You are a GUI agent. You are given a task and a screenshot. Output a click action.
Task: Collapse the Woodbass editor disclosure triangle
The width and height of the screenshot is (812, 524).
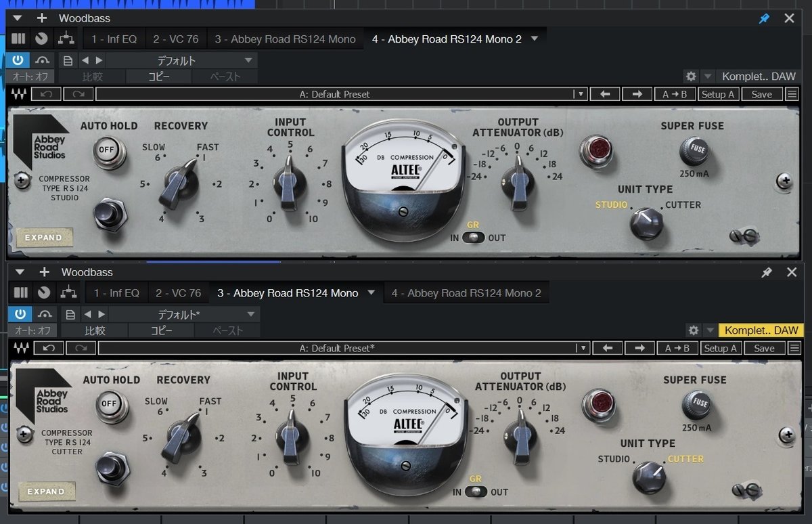tap(16, 18)
